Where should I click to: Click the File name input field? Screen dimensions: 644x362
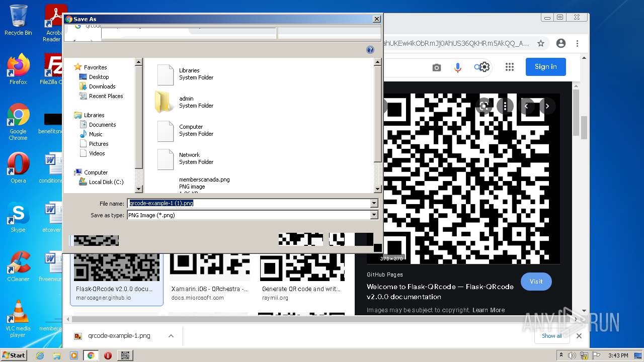[249, 203]
